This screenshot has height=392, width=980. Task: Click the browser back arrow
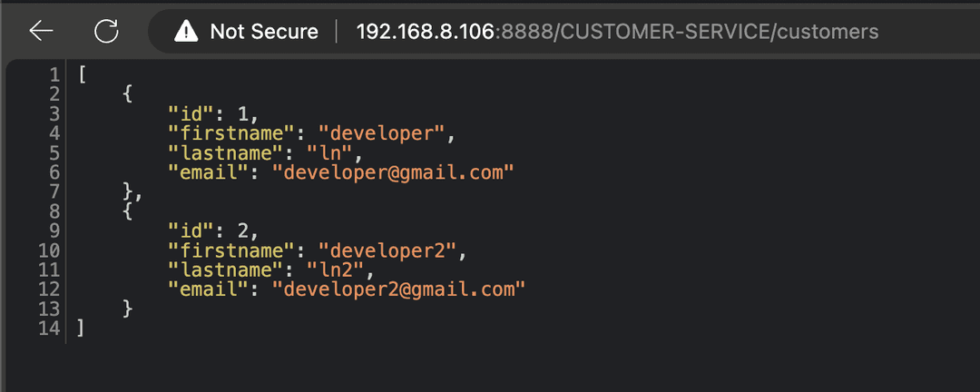click(x=41, y=32)
